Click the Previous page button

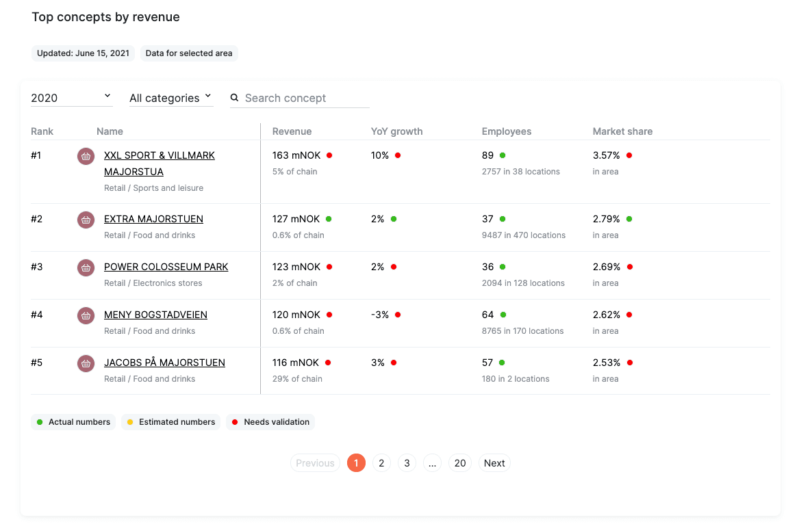(x=315, y=463)
